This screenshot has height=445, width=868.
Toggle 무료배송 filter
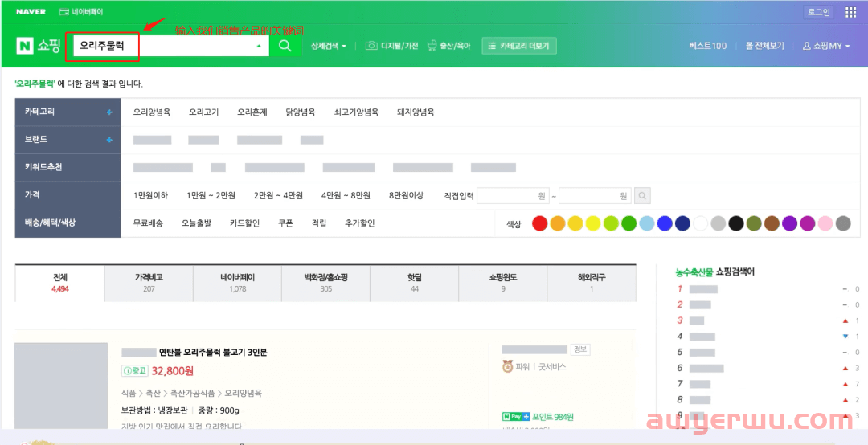148,223
